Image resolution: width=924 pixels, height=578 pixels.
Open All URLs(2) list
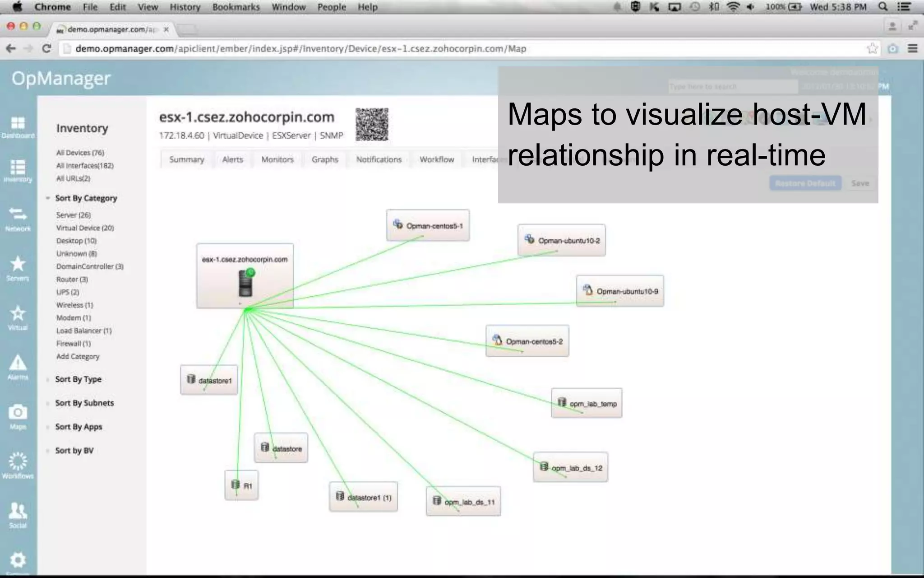click(73, 178)
